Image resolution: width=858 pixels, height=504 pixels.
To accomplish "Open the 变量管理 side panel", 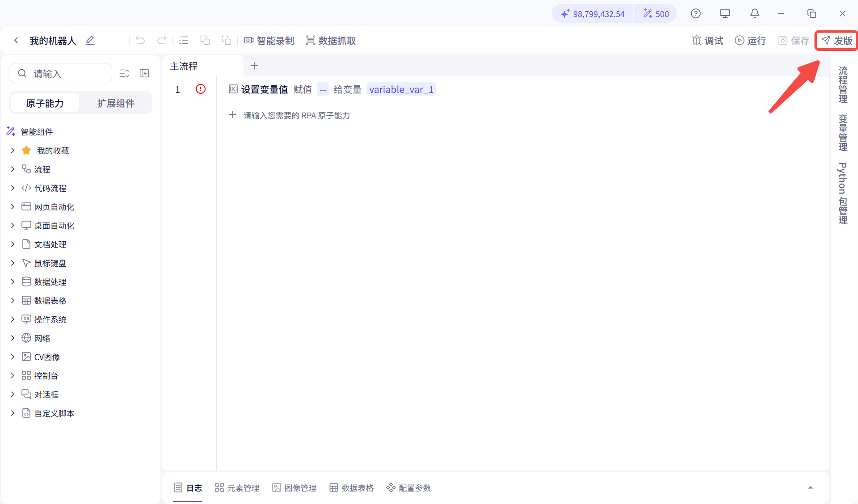I will [843, 133].
